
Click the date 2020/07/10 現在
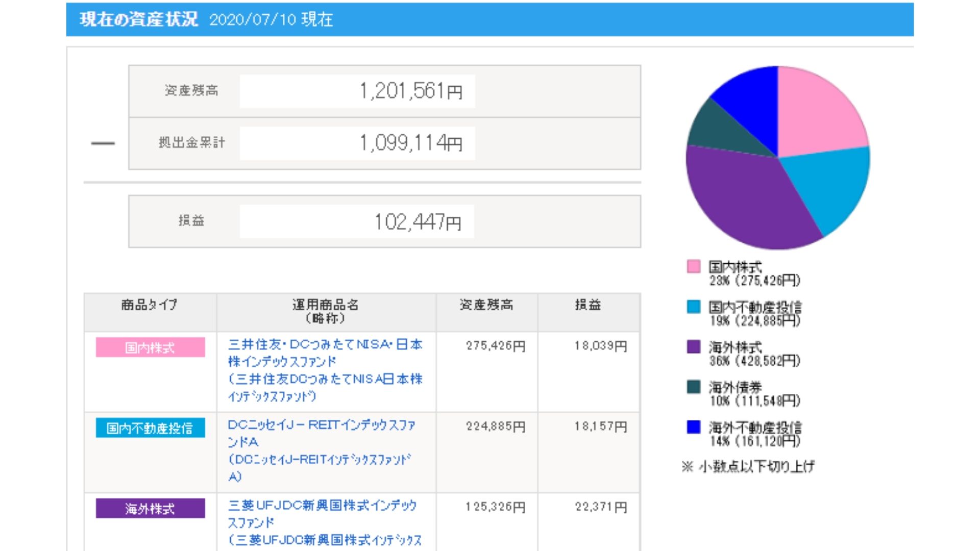click(x=271, y=20)
